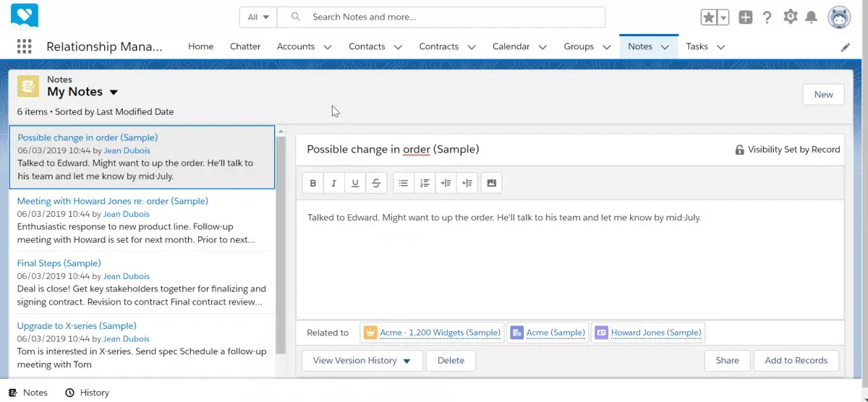The image size is (868, 402).
Task: Open the Contacts tab
Action: click(367, 46)
